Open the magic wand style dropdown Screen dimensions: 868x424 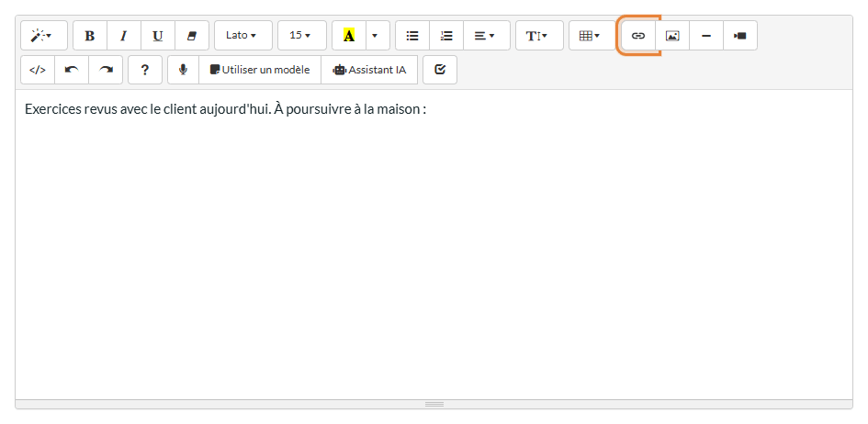point(44,36)
